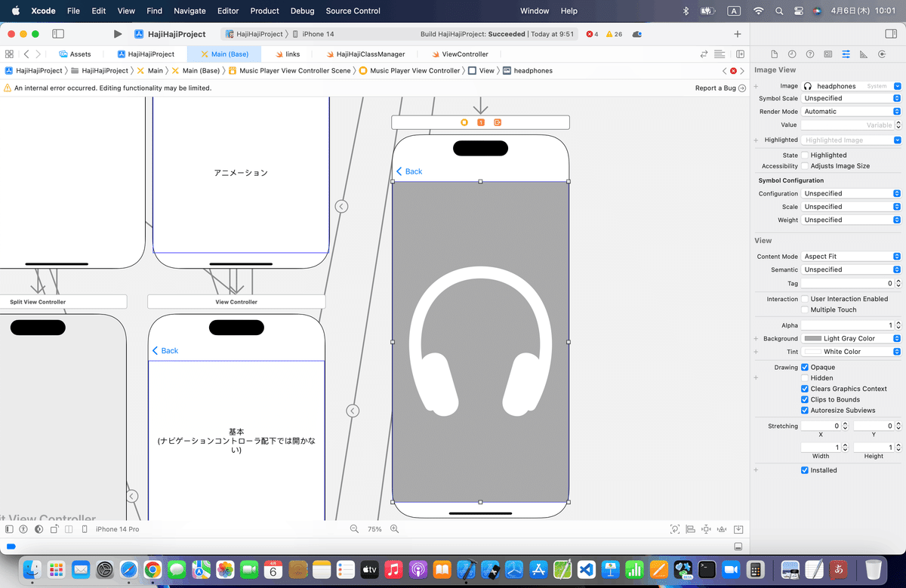
Task: Click Back in the Music Player scene
Action: coord(410,171)
